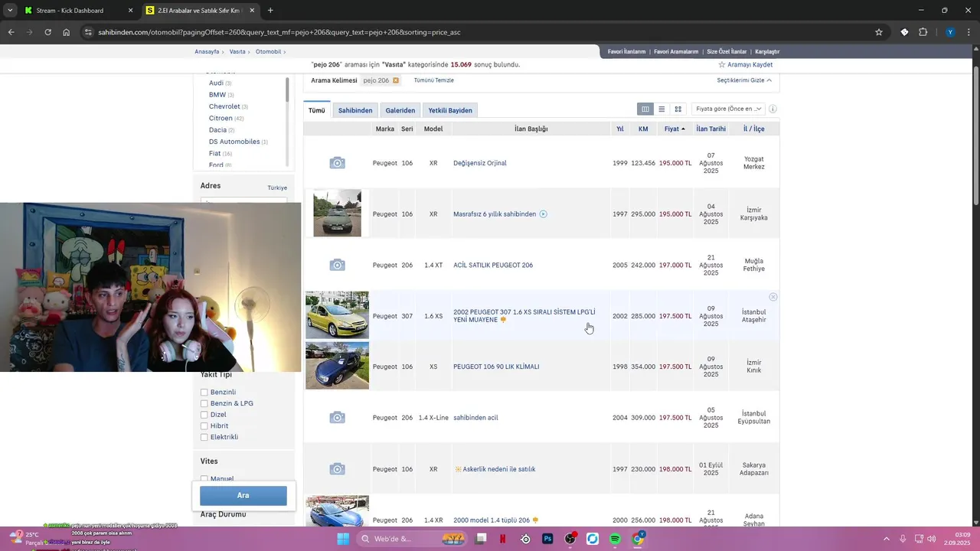980x551 pixels.
Task: Open Photoshop from taskbar
Action: (547, 539)
